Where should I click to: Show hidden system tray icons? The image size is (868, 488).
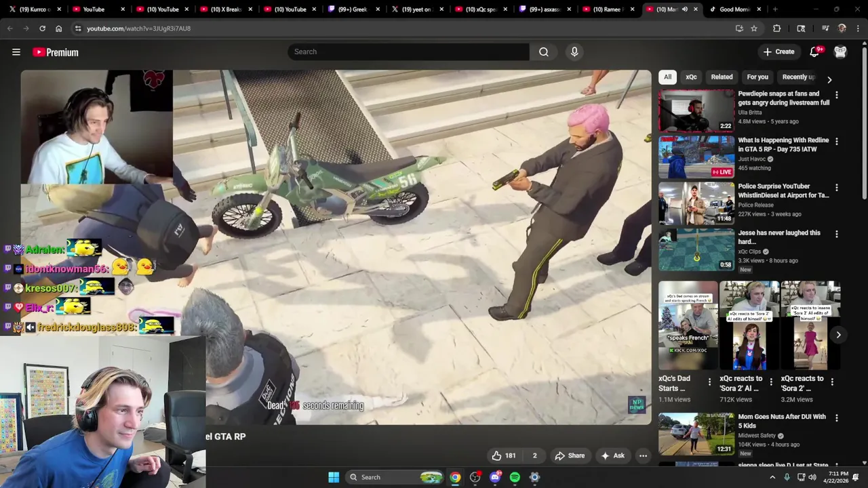(x=772, y=477)
